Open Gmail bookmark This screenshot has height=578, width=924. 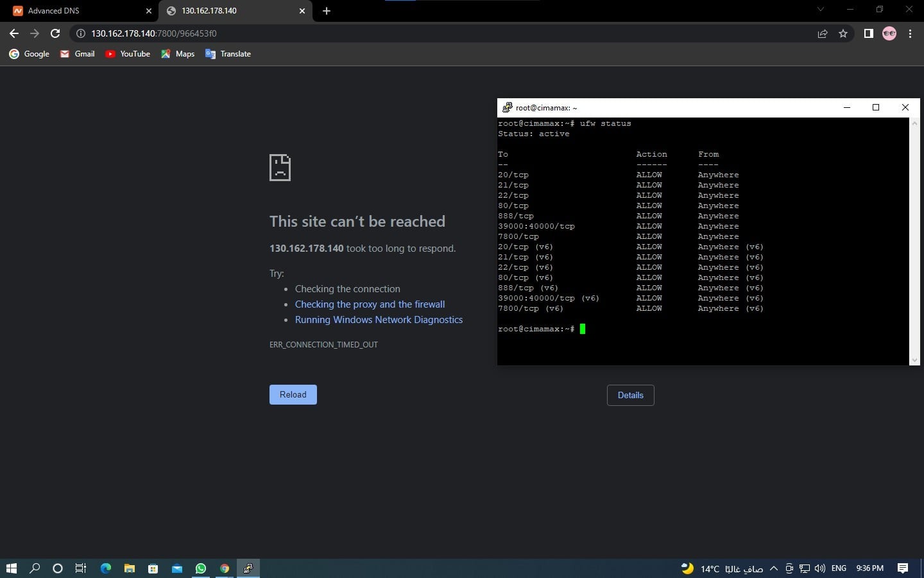(x=78, y=54)
